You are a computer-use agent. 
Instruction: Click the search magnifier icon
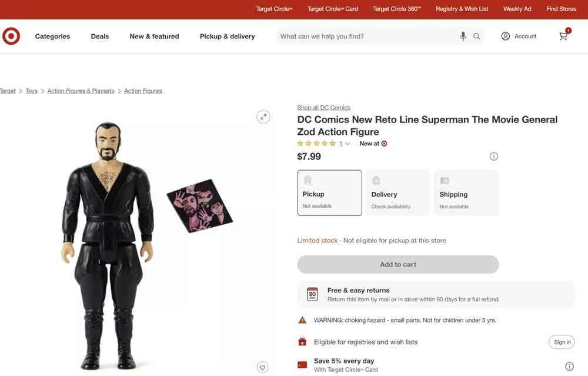(x=477, y=36)
